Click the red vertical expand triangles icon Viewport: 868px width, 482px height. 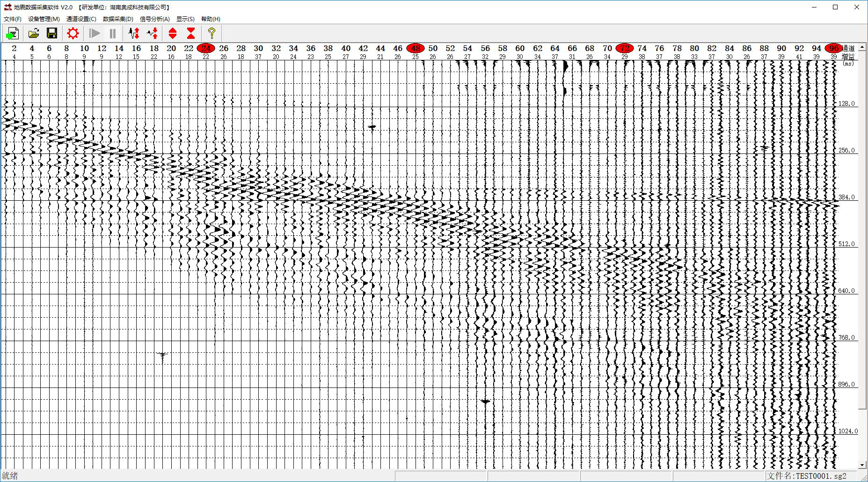[x=173, y=34]
